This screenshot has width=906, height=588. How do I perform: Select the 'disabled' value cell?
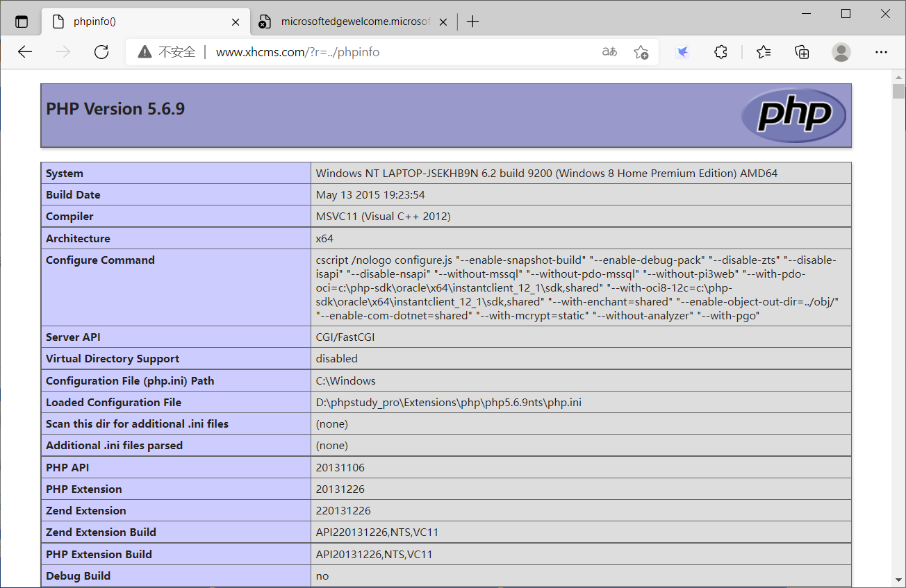(x=581, y=358)
